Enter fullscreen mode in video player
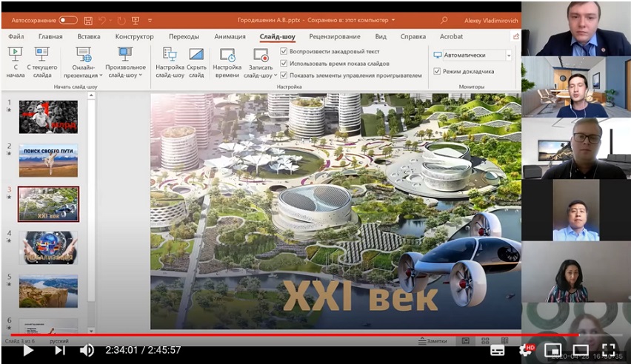This screenshot has width=631, height=364. [x=608, y=350]
